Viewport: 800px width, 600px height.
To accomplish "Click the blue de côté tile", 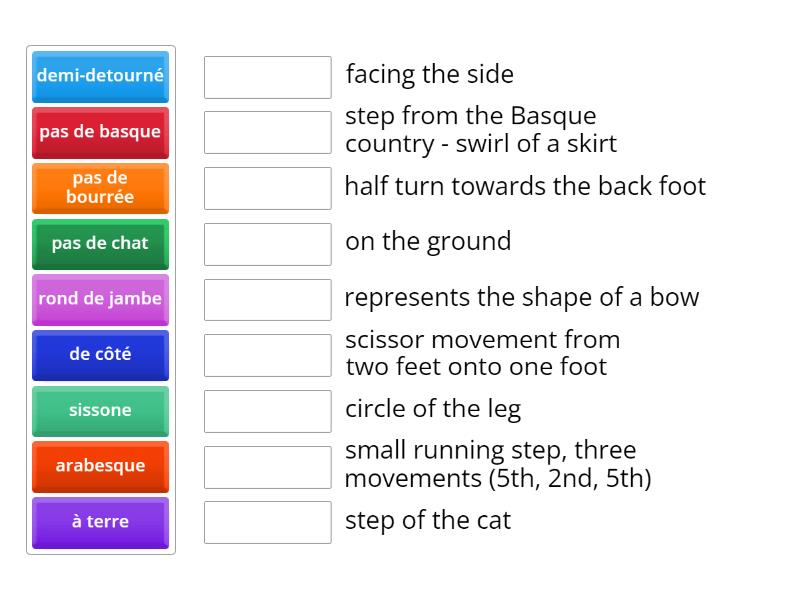I will tap(101, 355).
